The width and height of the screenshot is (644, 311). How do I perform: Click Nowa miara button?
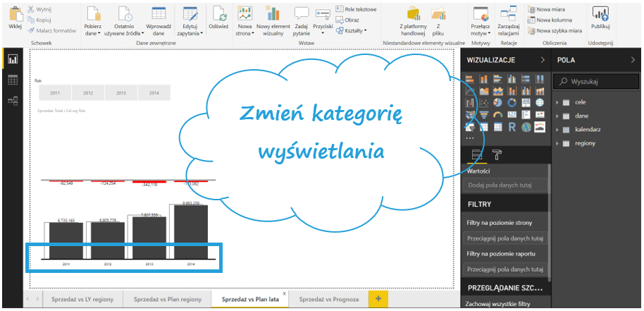553,9
